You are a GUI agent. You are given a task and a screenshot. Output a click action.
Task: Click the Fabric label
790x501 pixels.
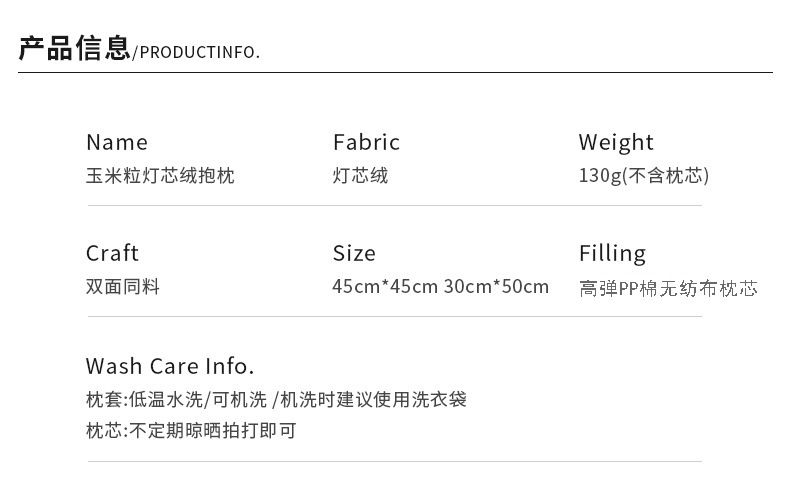tap(366, 142)
